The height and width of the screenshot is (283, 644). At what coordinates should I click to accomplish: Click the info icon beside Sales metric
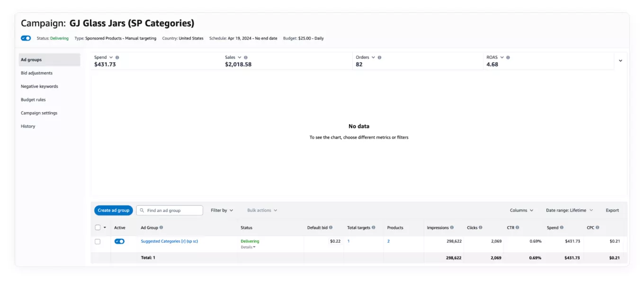246,57
